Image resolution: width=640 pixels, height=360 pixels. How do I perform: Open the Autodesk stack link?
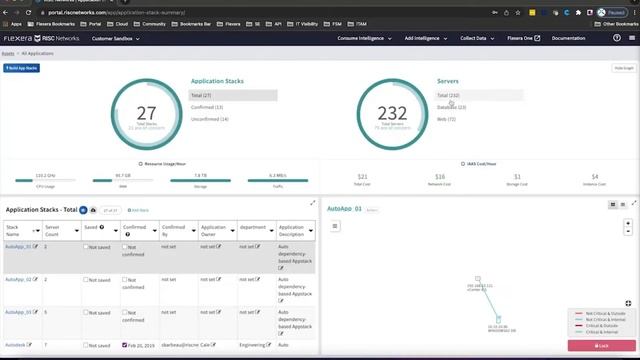[x=15, y=345]
